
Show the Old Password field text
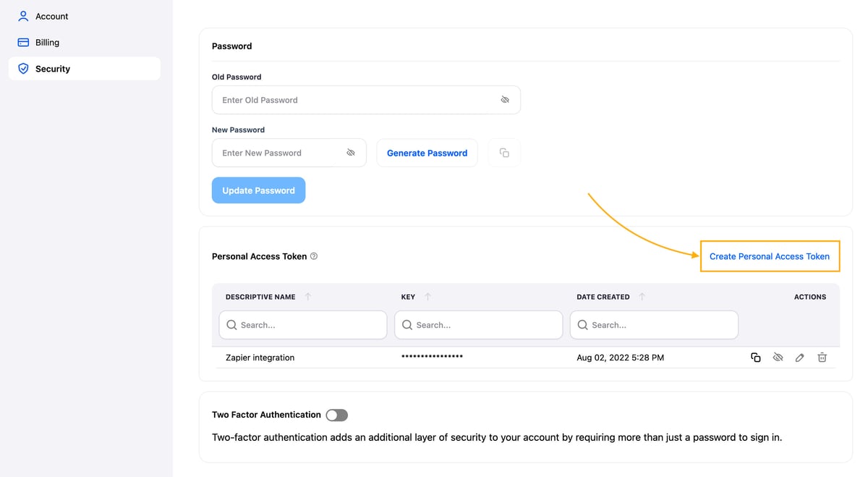(x=505, y=100)
